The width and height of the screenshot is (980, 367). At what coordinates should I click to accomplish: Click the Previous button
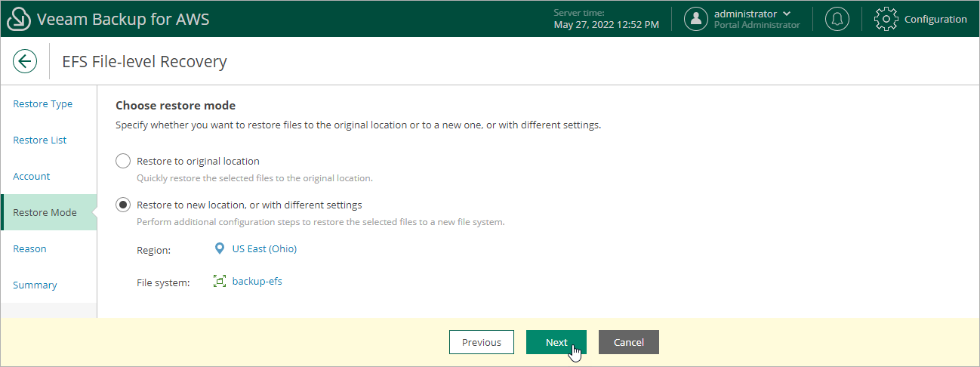[x=482, y=342]
